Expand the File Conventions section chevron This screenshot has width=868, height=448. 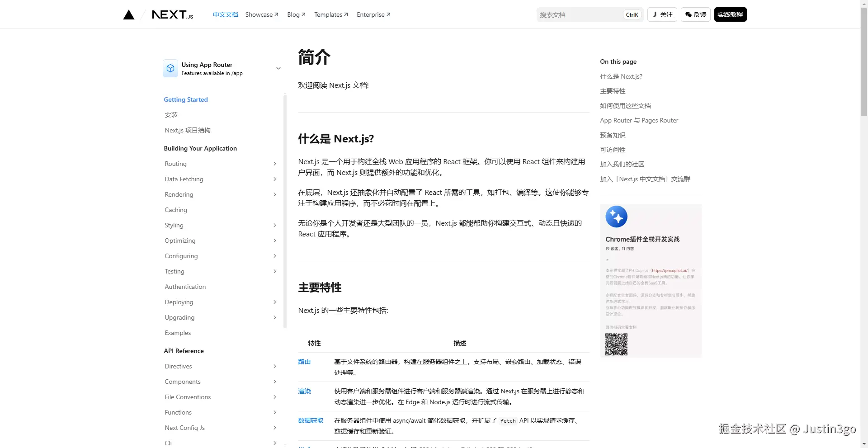275,397
